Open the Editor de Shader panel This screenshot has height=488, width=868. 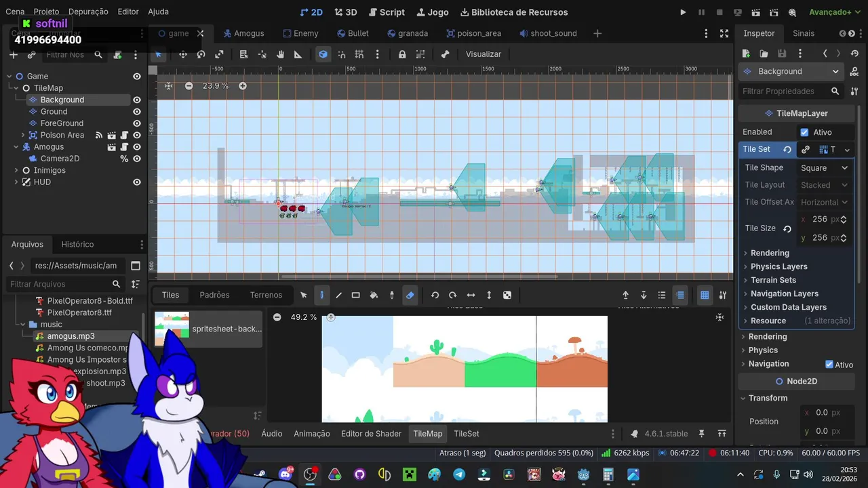[x=371, y=434]
